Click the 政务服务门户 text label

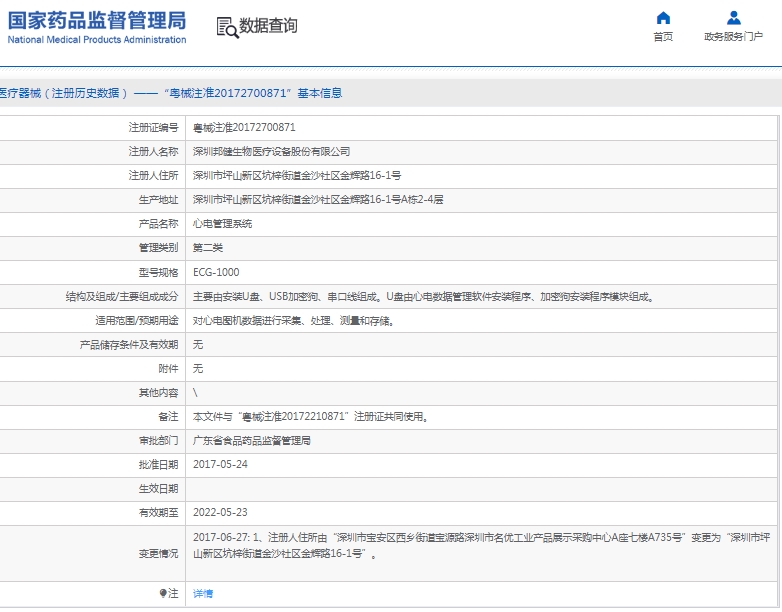[733, 37]
